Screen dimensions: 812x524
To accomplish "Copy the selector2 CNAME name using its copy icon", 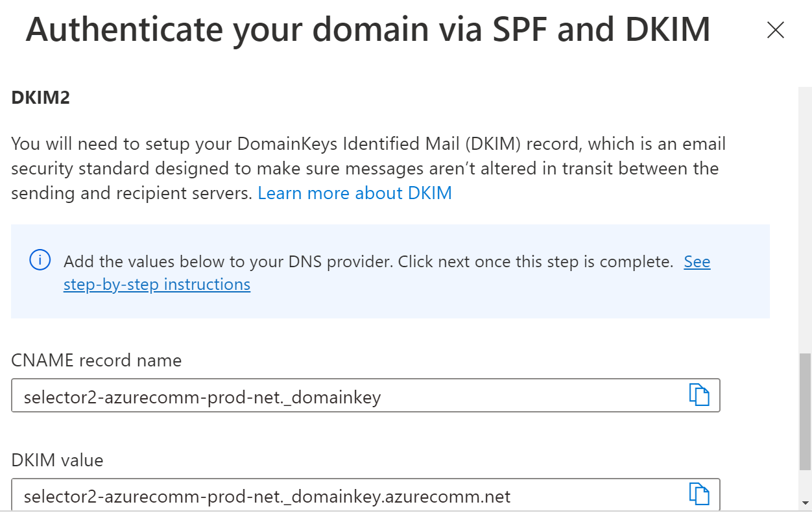I will pos(700,394).
